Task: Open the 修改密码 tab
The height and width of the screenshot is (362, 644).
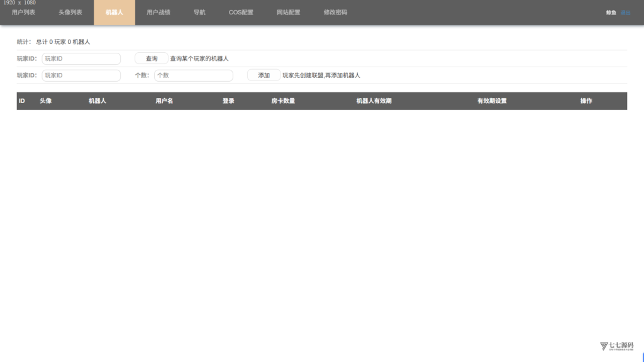Action: [335, 13]
